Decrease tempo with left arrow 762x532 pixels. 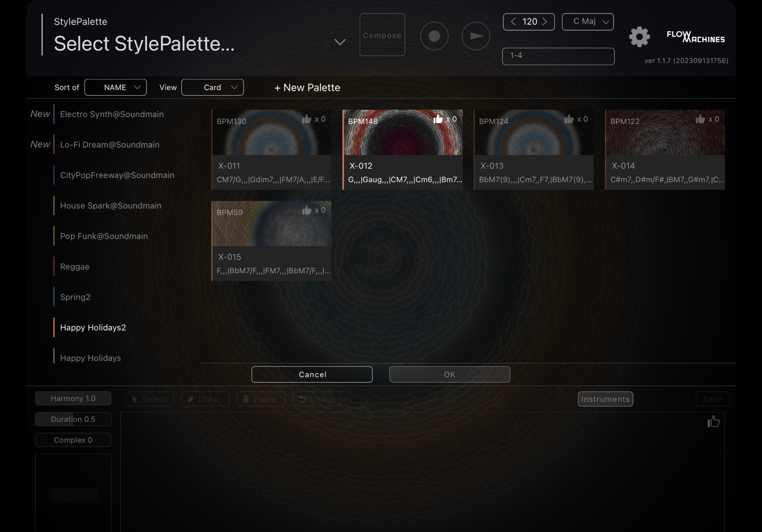pyautogui.click(x=513, y=22)
